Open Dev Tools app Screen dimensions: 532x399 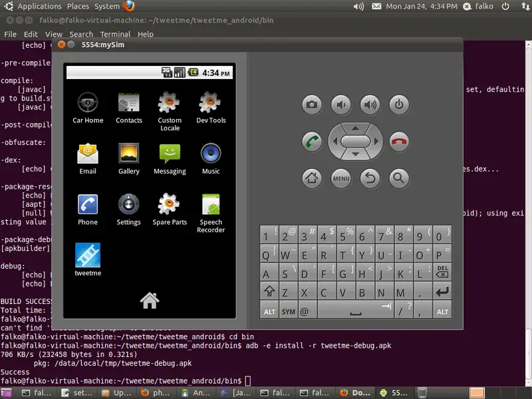pos(211,108)
